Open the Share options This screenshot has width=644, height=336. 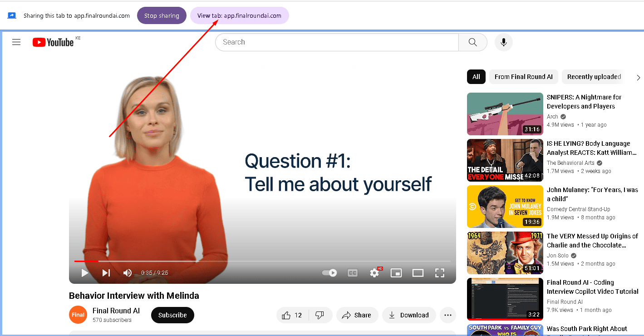point(357,315)
